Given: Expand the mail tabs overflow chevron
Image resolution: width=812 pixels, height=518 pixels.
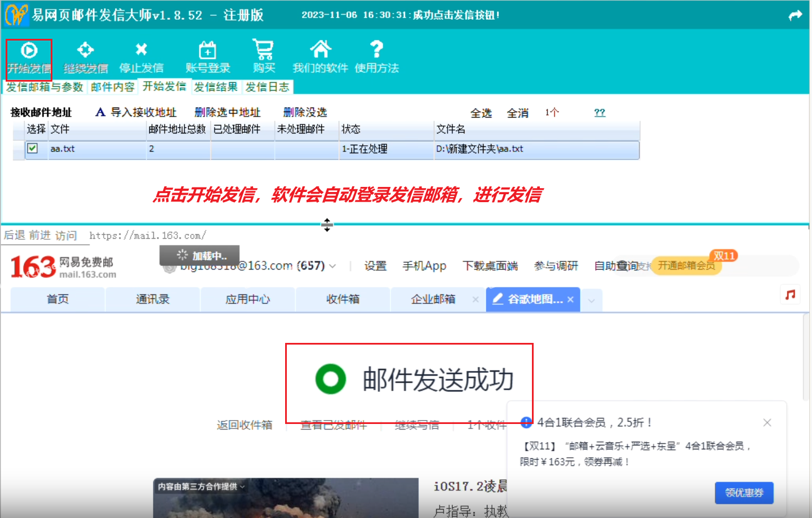Looking at the screenshot, I should pyautogui.click(x=591, y=300).
